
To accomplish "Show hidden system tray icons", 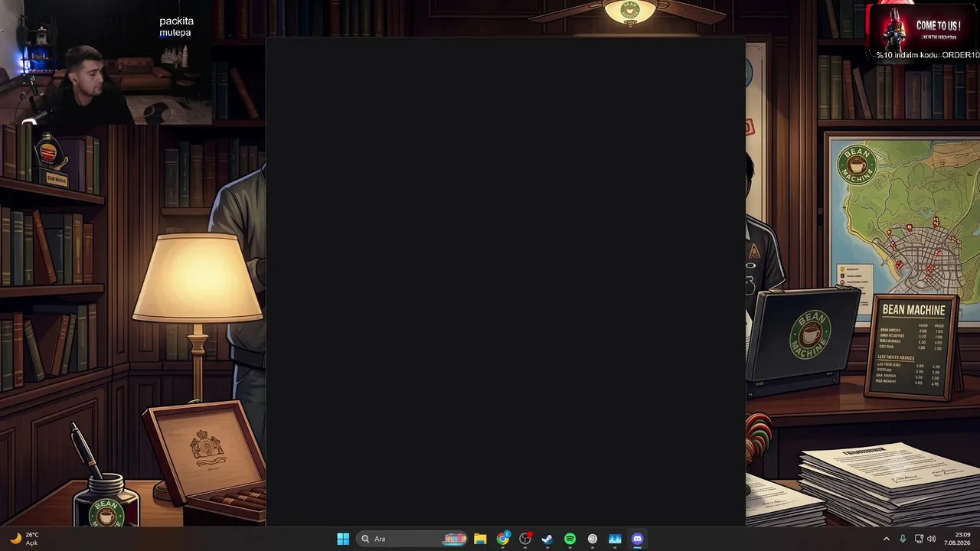I will click(887, 539).
